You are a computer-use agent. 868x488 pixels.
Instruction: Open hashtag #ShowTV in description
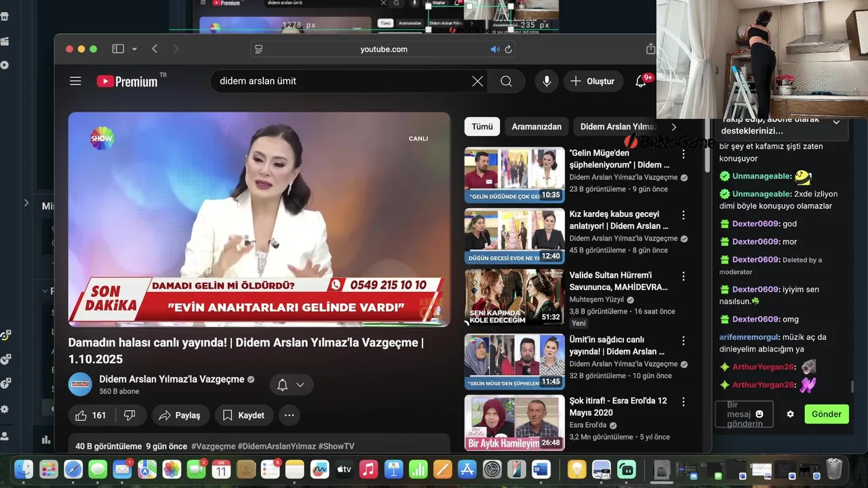pos(336,446)
